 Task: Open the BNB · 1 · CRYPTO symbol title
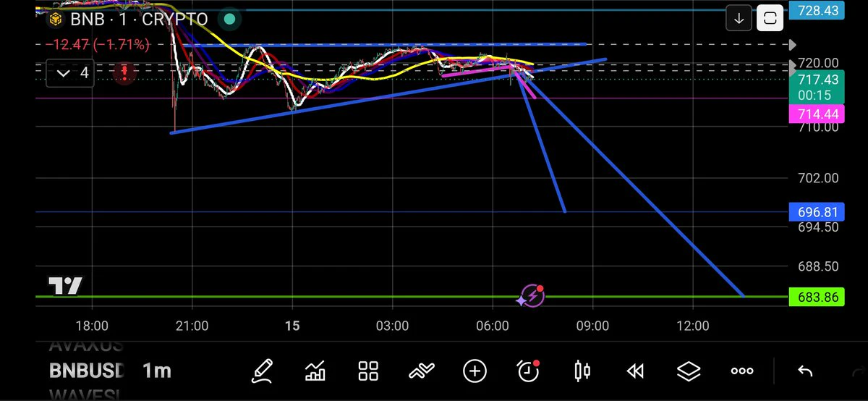139,19
